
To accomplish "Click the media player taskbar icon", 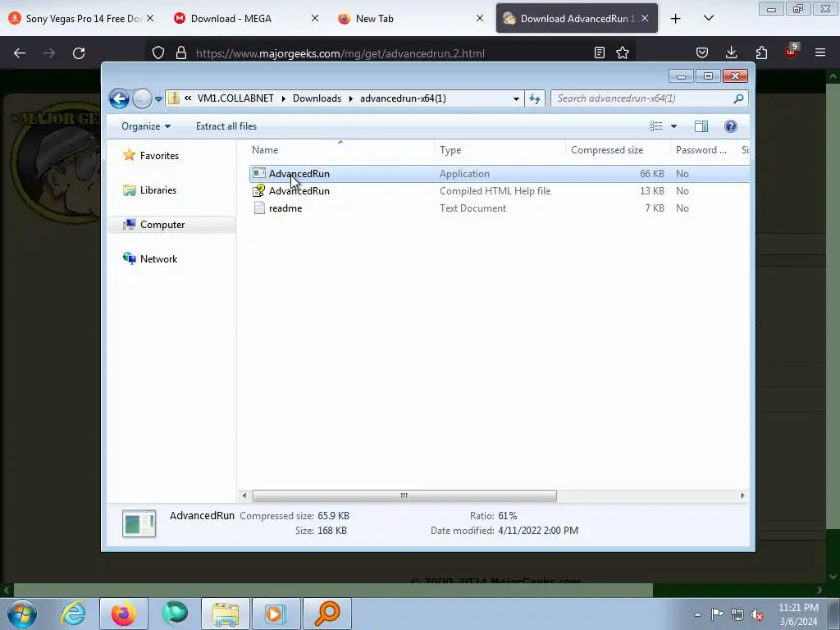I will point(276,614).
